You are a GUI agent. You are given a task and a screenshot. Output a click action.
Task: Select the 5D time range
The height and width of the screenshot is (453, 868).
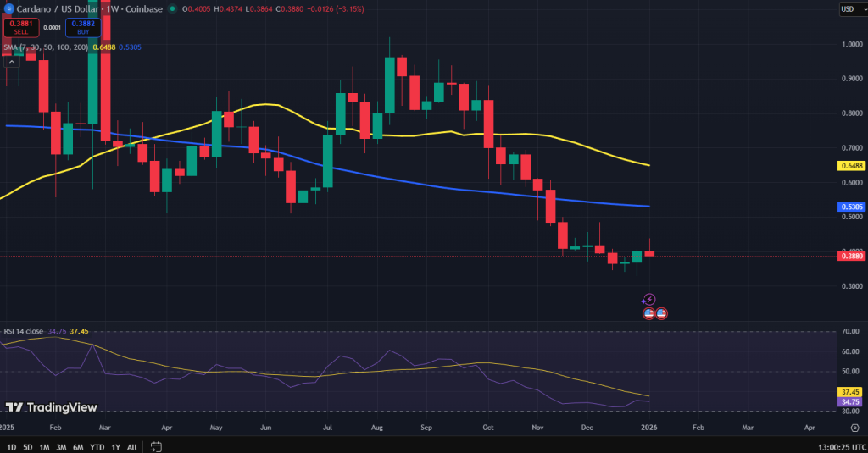[28, 447]
